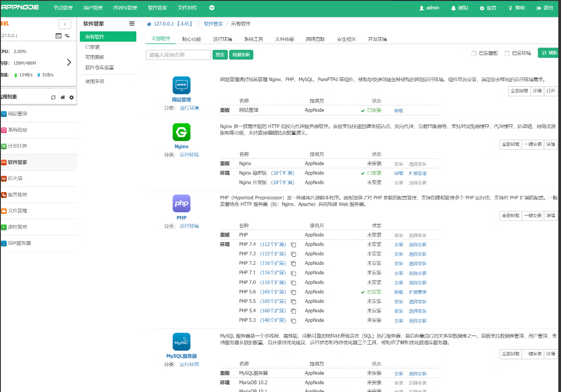Open the 节点管理 top menu

[63, 8]
